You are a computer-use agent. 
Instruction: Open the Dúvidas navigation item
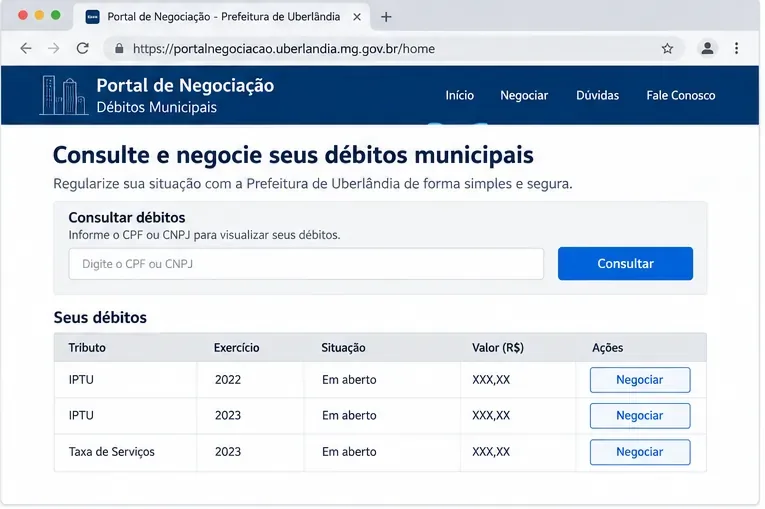[597, 95]
